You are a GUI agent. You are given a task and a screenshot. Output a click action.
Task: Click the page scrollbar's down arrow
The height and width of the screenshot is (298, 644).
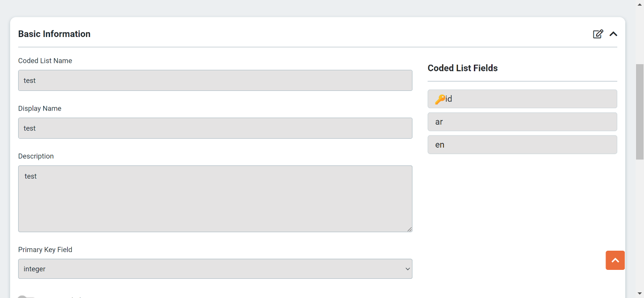pos(640,294)
